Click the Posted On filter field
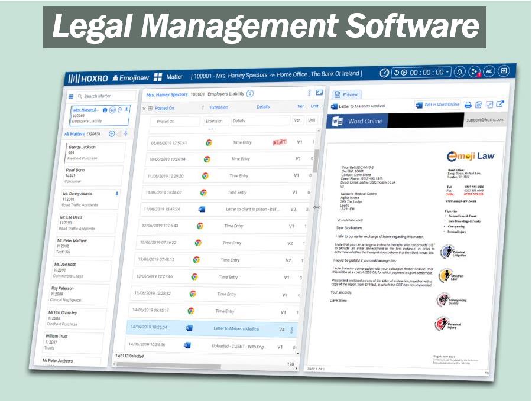The image size is (532, 401). click(x=176, y=121)
